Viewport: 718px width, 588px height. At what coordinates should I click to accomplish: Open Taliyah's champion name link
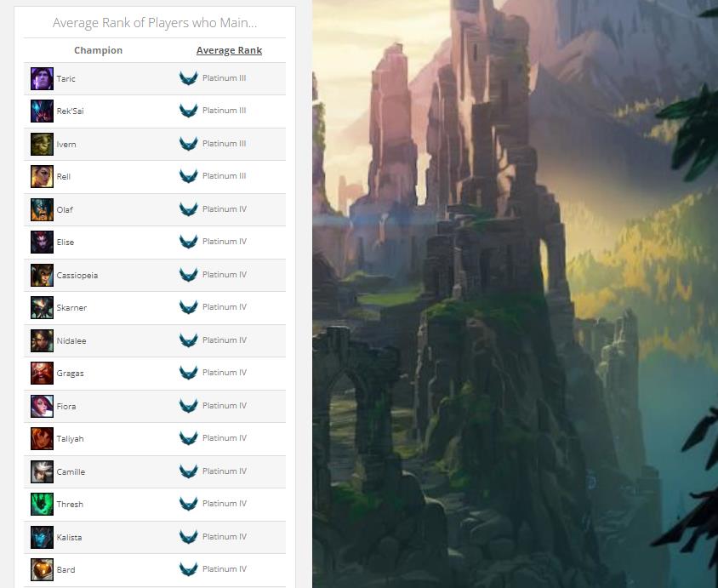click(70, 439)
